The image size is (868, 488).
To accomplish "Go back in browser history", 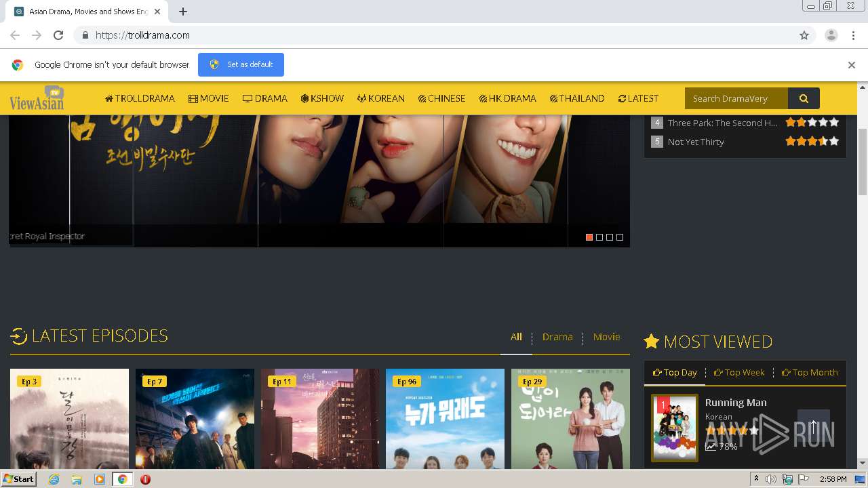I will coord(15,35).
